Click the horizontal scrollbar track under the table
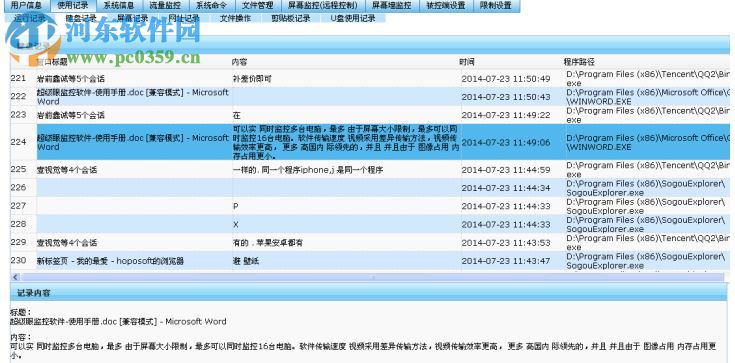Image resolution: width=735 pixels, height=363 pixels. click(373, 277)
